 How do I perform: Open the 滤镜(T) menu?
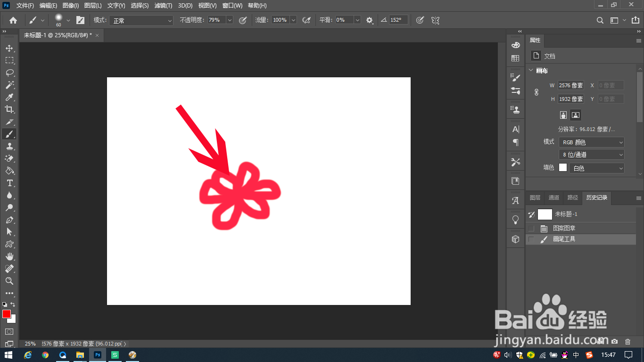(x=164, y=6)
